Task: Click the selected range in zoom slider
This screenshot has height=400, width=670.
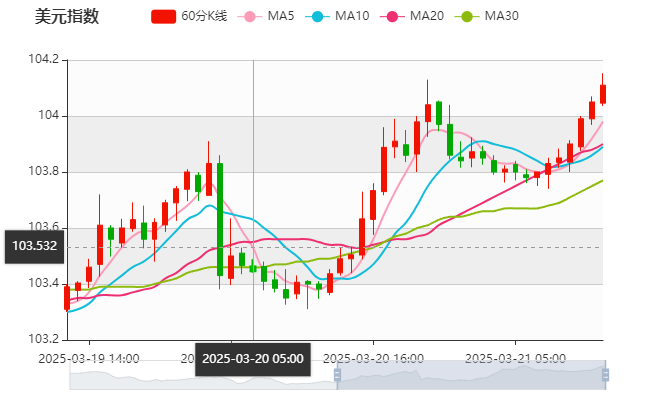Action: coord(468,374)
